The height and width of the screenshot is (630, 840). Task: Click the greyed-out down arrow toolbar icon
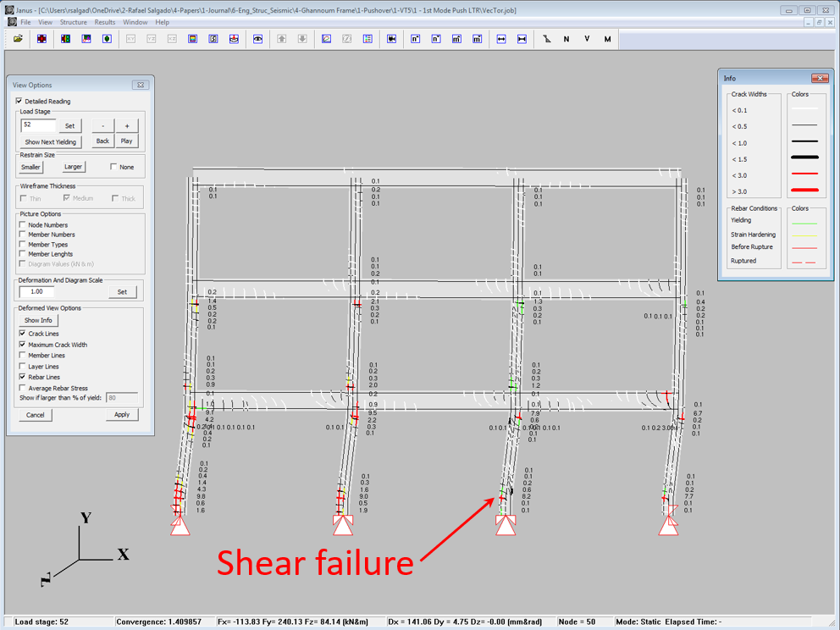(302, 39)
